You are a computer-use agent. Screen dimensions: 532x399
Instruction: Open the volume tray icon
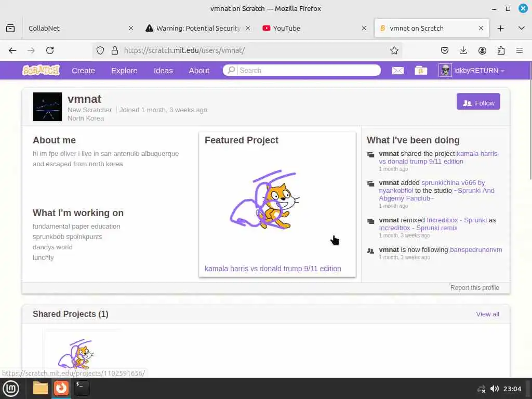tap(495, 389)
